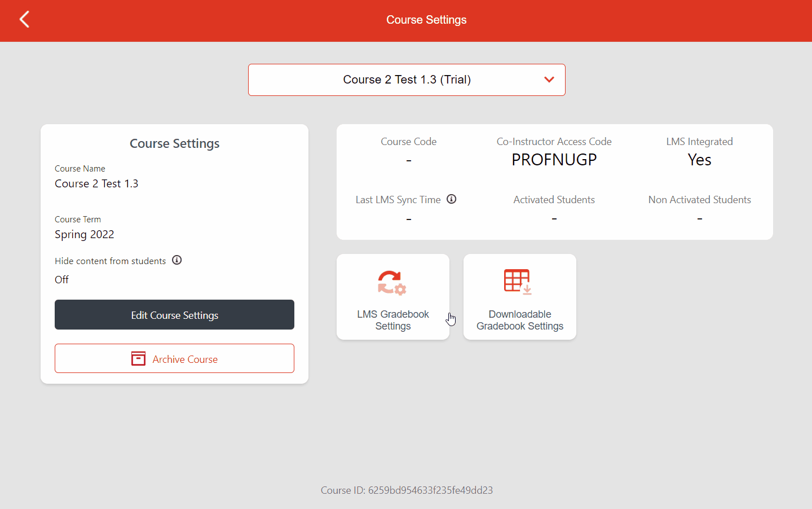This screenshot has width=812, height=509.
Task: Toggle LMS Integrated status
Action: 699,160
